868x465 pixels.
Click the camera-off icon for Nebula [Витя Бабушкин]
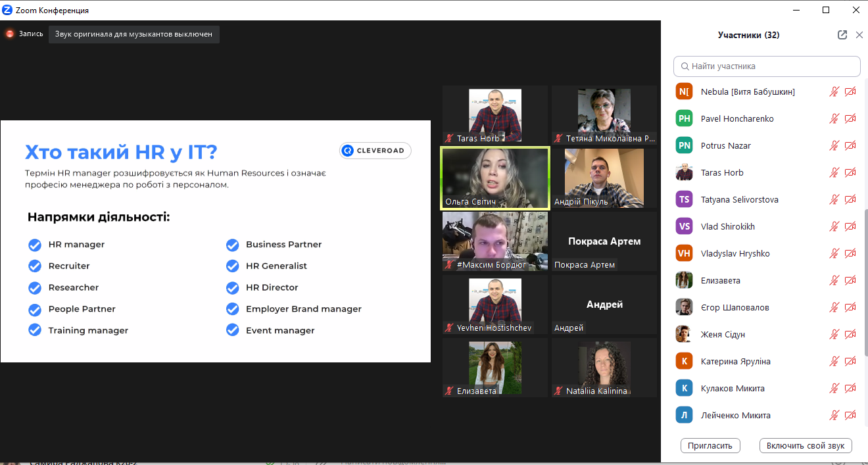[850, 91]
